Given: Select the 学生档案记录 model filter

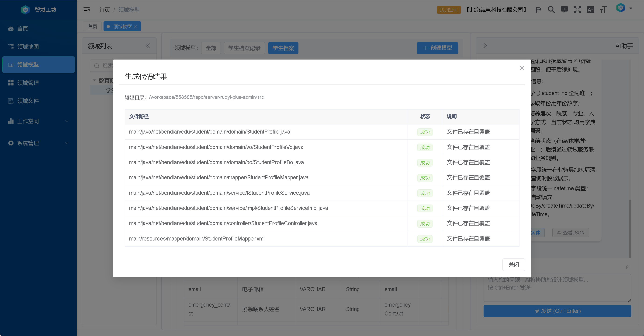Looking at the screenshot, I should (x=244, y=48).
